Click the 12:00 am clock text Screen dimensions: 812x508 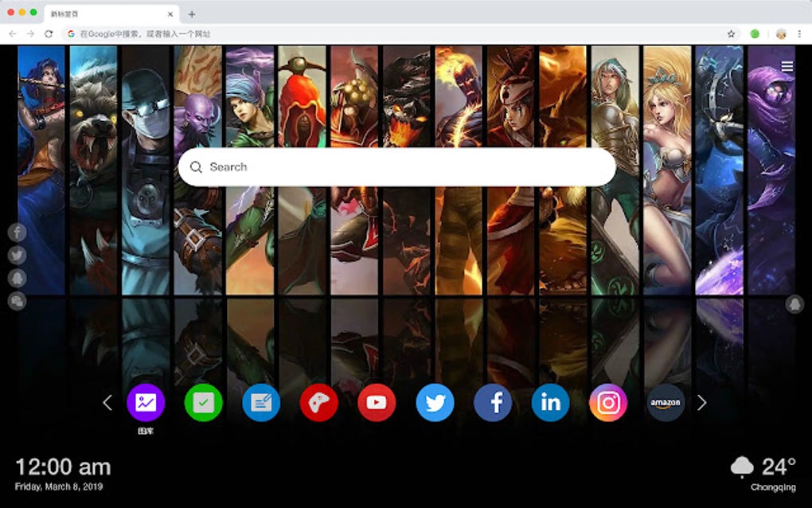(x=63, y=467)
